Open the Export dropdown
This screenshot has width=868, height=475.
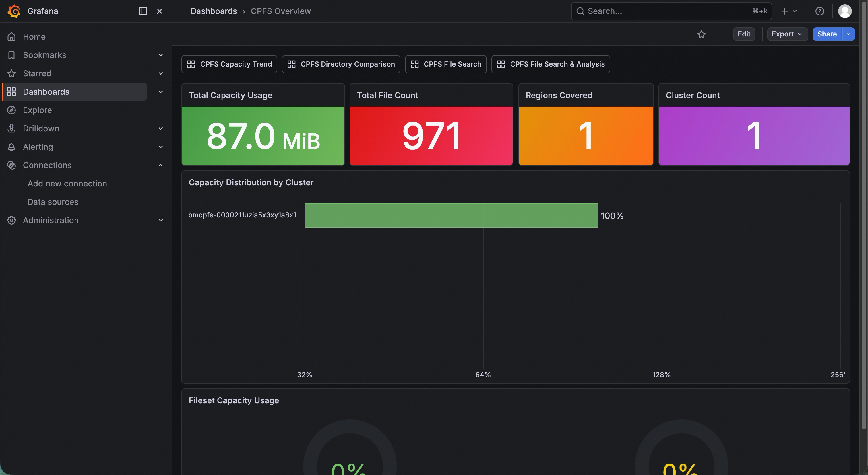(787, 34)
